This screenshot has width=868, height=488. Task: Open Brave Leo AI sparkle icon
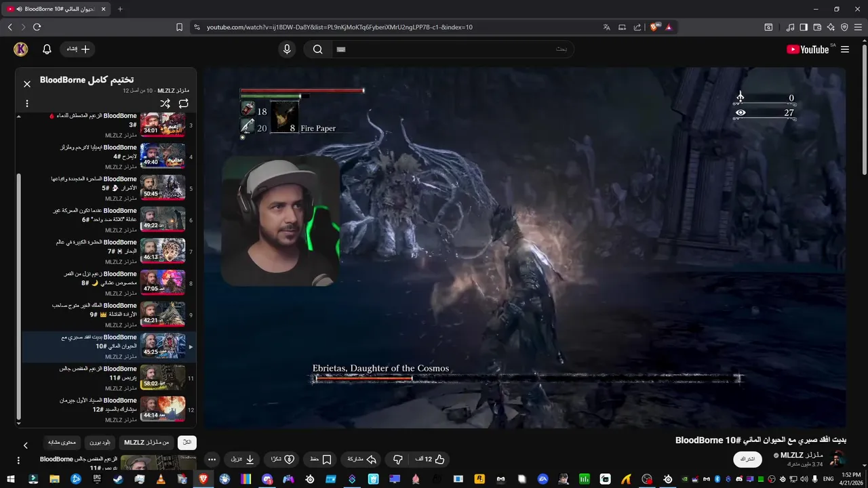831,27
